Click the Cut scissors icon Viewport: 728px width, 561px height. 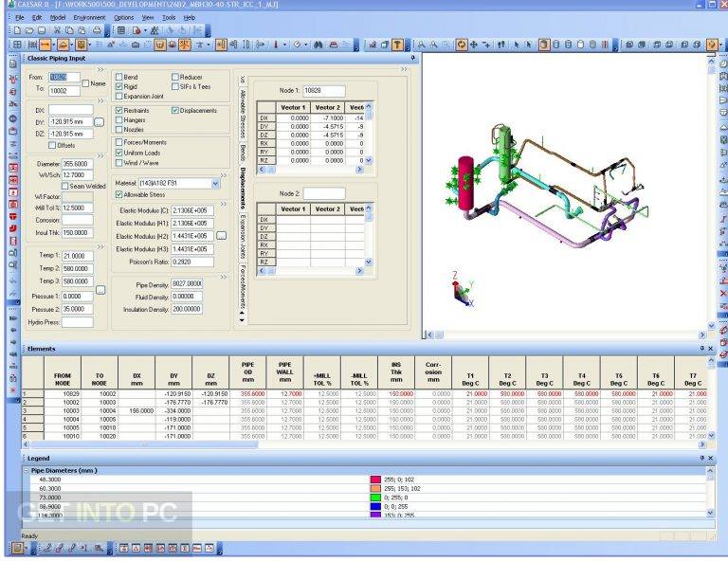point(57,30)
